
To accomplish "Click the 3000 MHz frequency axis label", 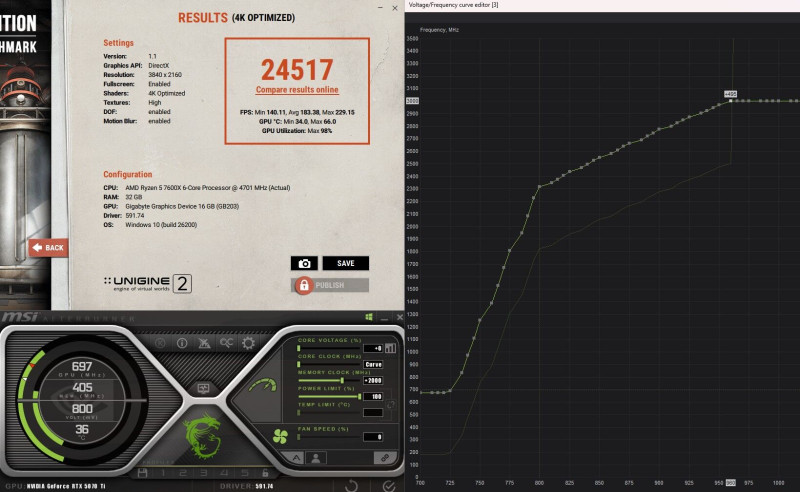I will (412, 101).
